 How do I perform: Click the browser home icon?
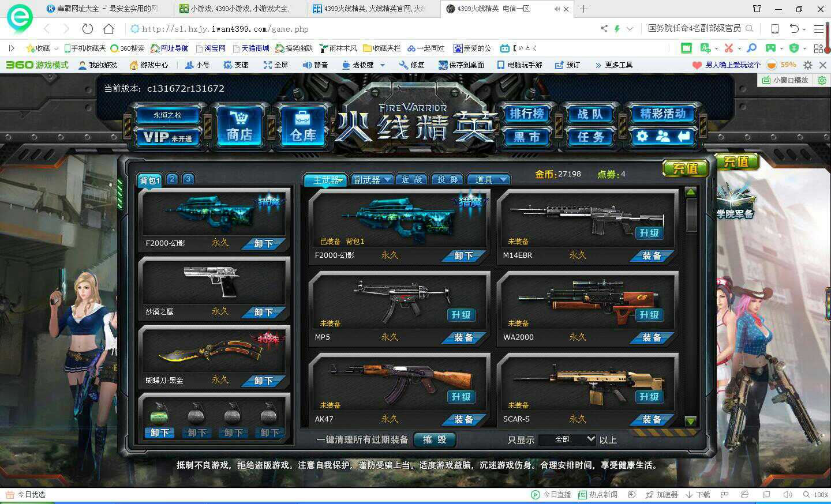[x=108, y=29]
